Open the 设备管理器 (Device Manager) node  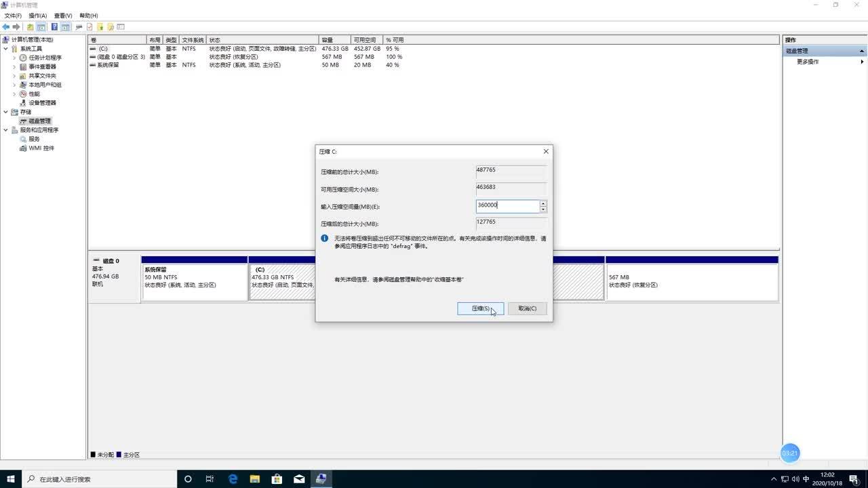point(42,103)
